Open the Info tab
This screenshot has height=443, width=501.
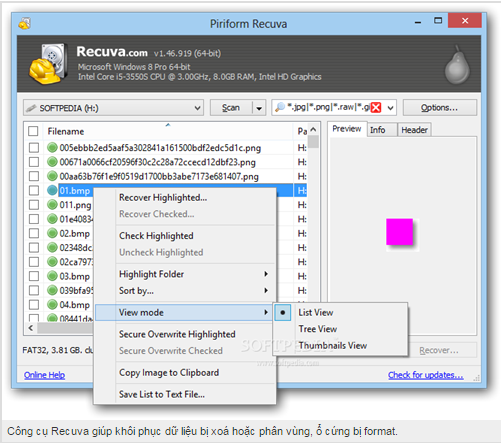pyautogui.click(x=382, y=130)
